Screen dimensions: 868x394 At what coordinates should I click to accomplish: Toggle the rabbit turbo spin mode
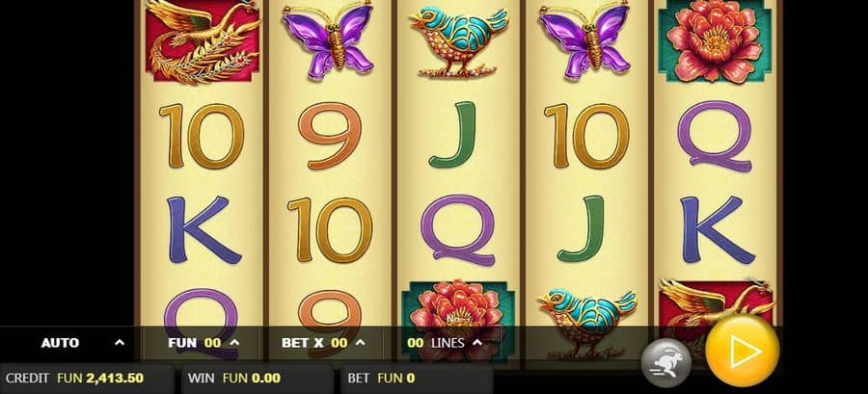click(665, 362)
